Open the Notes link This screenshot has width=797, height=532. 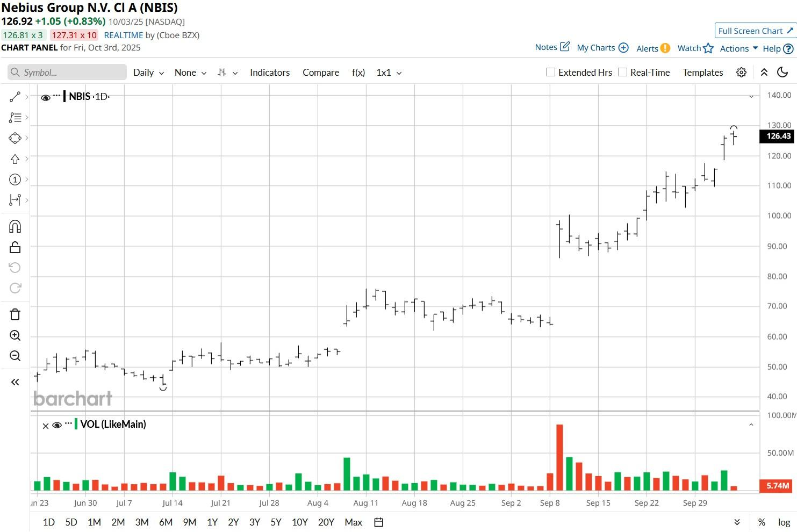546,47
